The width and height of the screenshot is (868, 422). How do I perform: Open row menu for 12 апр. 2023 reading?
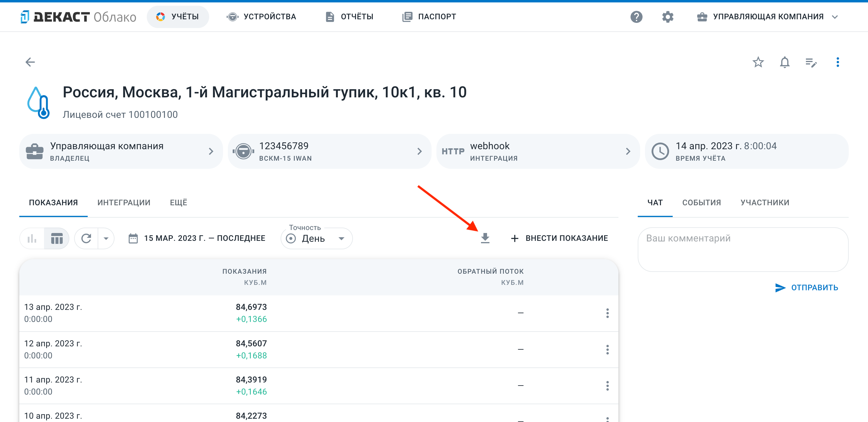click(x=607, y=350)
